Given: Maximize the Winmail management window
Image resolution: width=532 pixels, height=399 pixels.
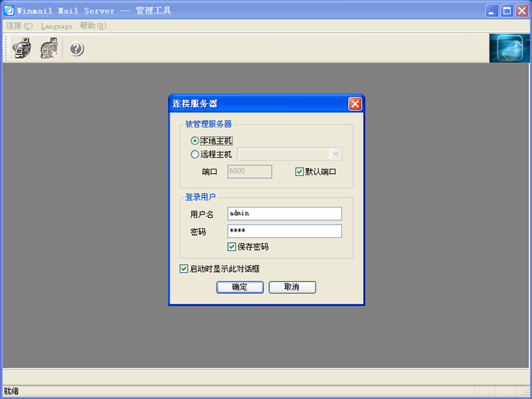Looking at the screenshot, I should 507,11.
